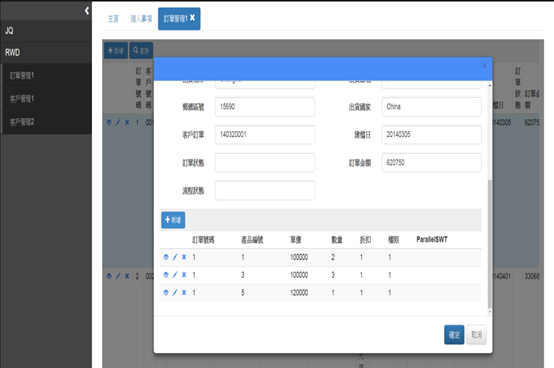Collapse the sidebar with the chevron icon

pyautogui.click(x=87, y=11)
